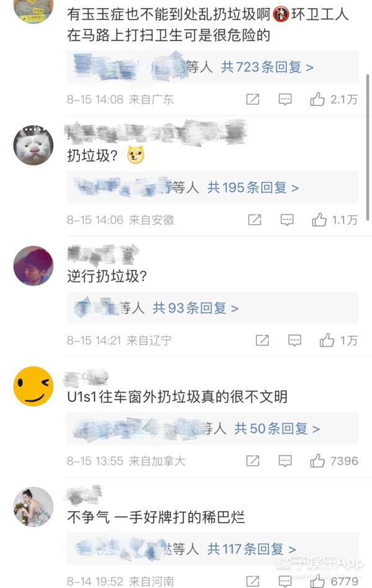Expand 共93条回复 thread

(195, 308)
